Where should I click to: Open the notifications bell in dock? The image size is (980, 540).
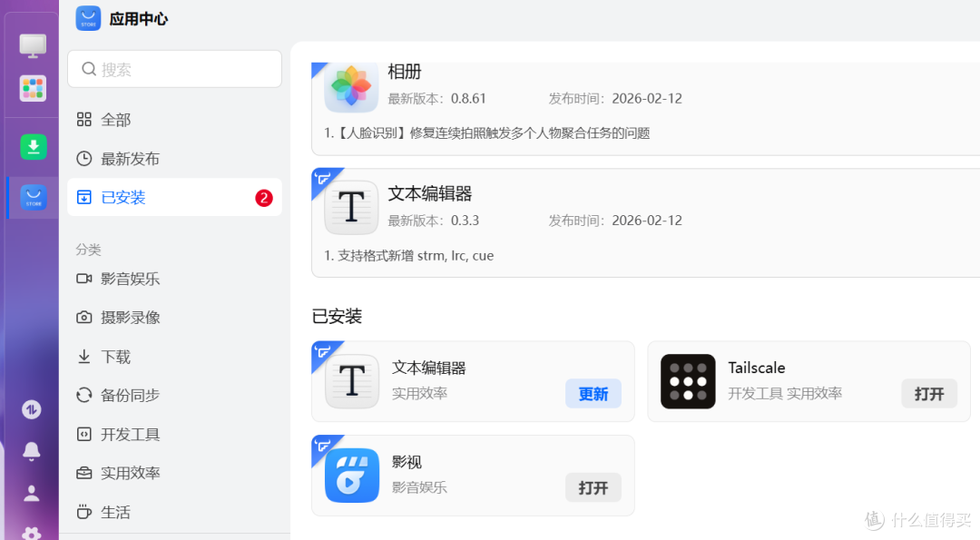tap(31, 451)
